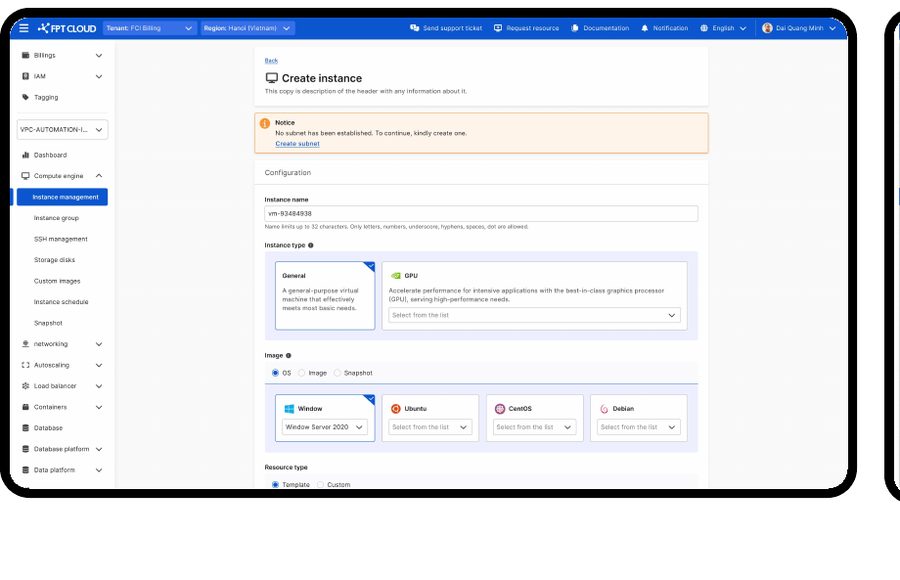Click the Debian logo icon
900x580 pixels.
(x=604, y=408)
